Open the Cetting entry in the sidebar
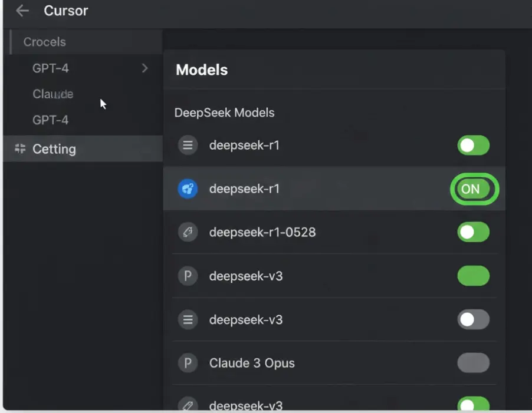The width and height of the screenshot is (532, 413). [54, 149]
